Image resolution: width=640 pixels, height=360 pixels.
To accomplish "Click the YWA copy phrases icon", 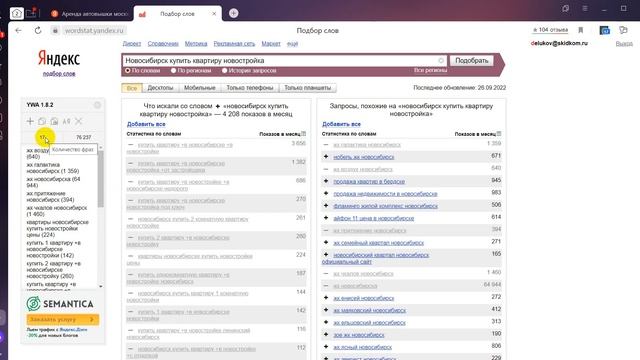I will pyautogui.click(x=42, y=121).
